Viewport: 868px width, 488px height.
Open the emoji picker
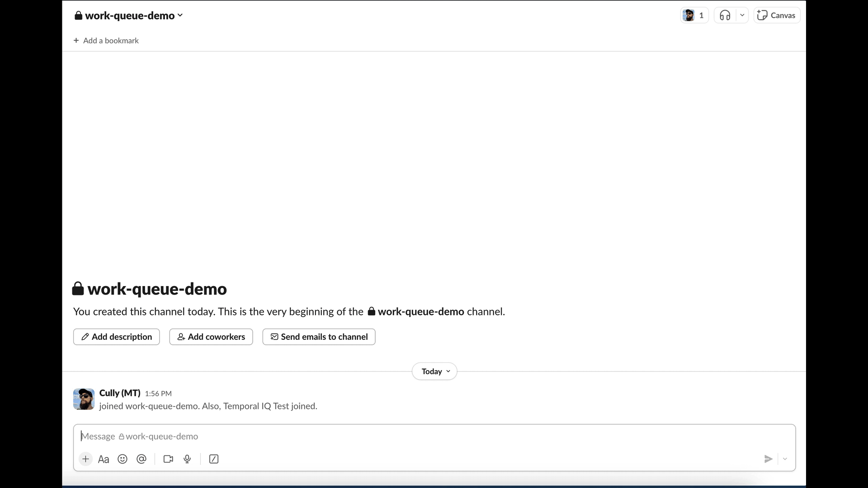(123, 459)
